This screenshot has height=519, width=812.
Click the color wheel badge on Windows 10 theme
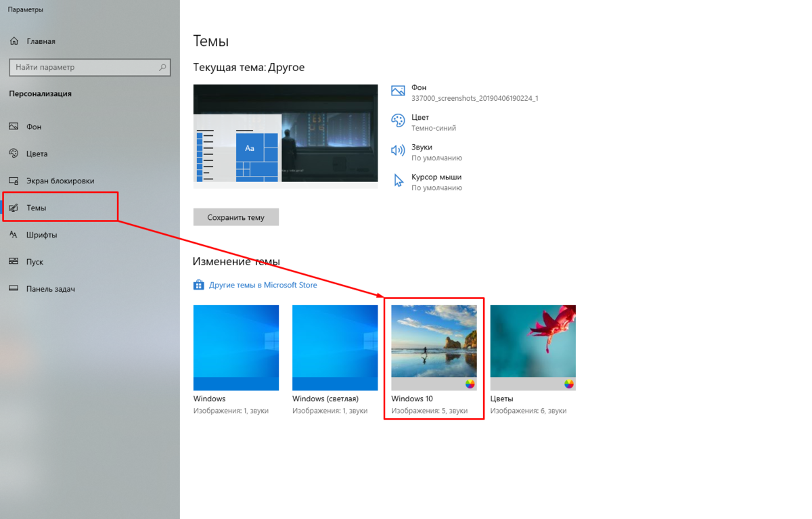point(470,384)
